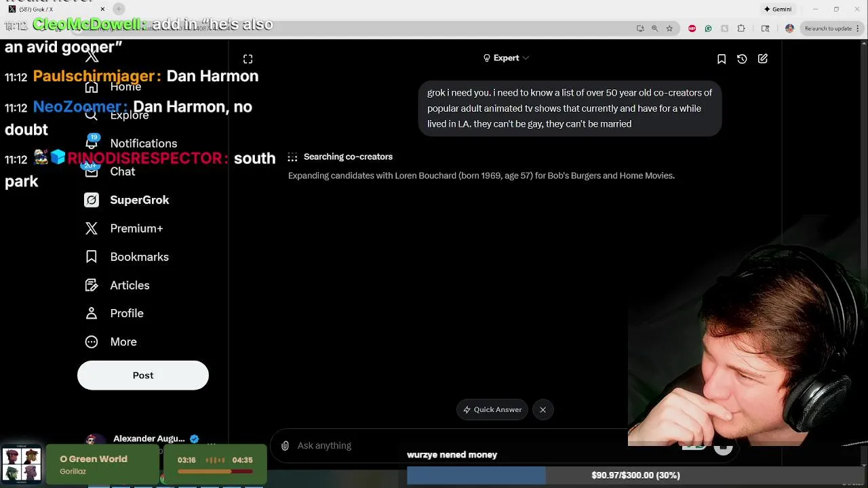The width and height of the screenshot is (868, 488).
Task: Open the Extensions puzzle icon
Action: coord(741,28)
